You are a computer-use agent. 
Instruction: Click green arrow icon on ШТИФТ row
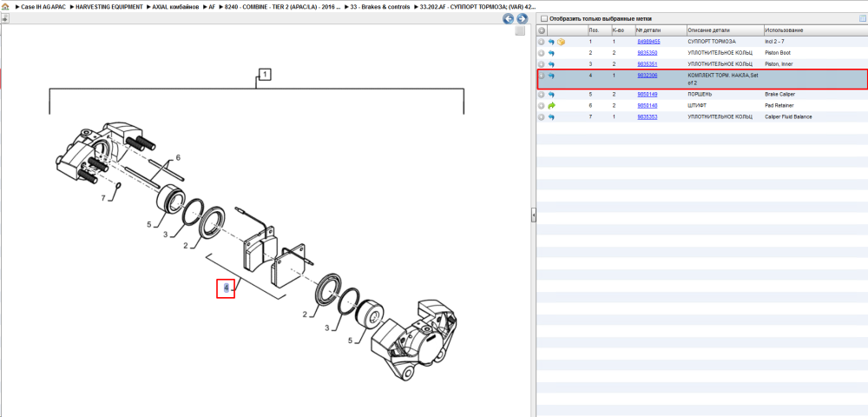[551, 106]
